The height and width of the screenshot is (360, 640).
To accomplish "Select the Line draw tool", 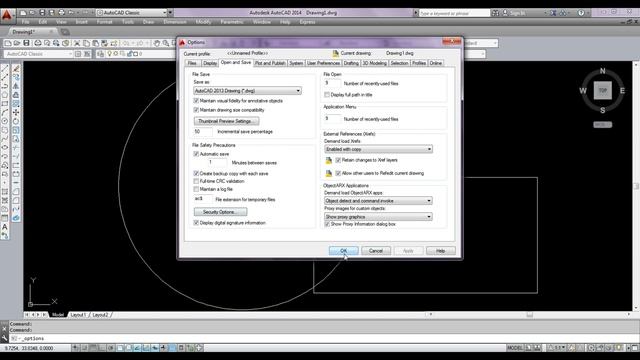I will (x=5, y=68).
